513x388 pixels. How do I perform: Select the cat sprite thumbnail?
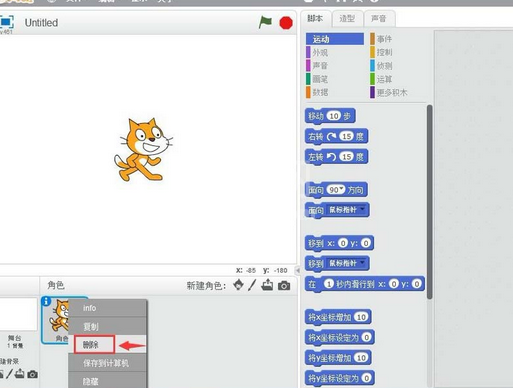55,320
